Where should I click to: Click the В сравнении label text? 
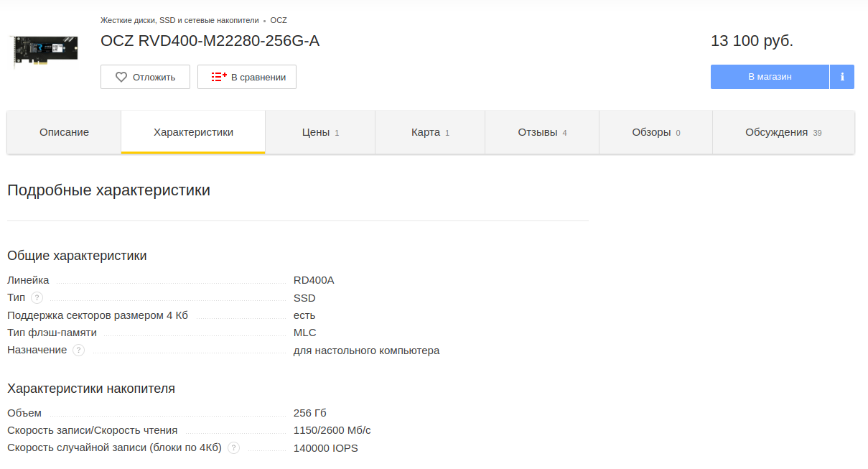click(258, 77)
